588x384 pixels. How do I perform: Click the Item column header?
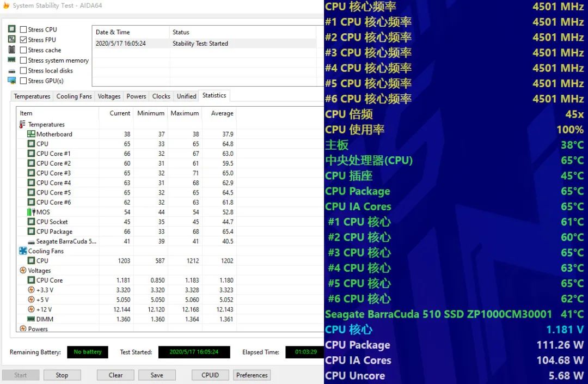click(57, 113)
